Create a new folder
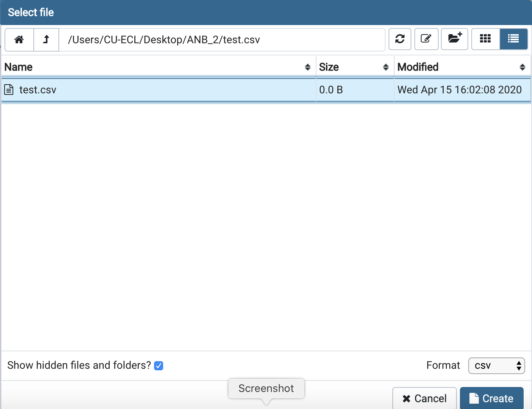The height and width of the screenshot is (409, 532). tap(454, 39)
